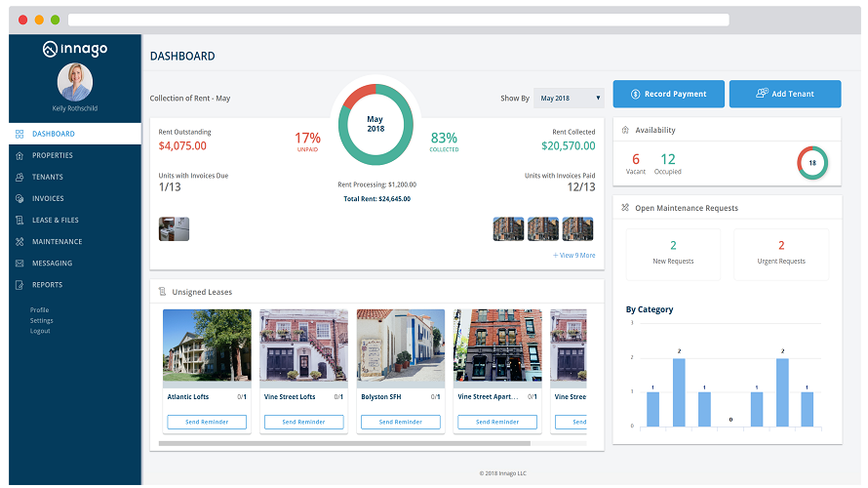Viewport: 868px width, 488px height.
Task: Click the Lease & Files icon
Action: [20, 220]
